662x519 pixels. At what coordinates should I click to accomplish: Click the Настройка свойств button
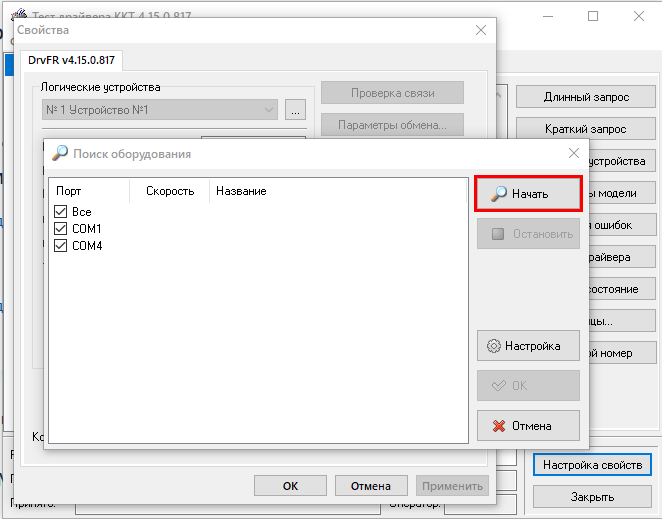coord(594,466)
